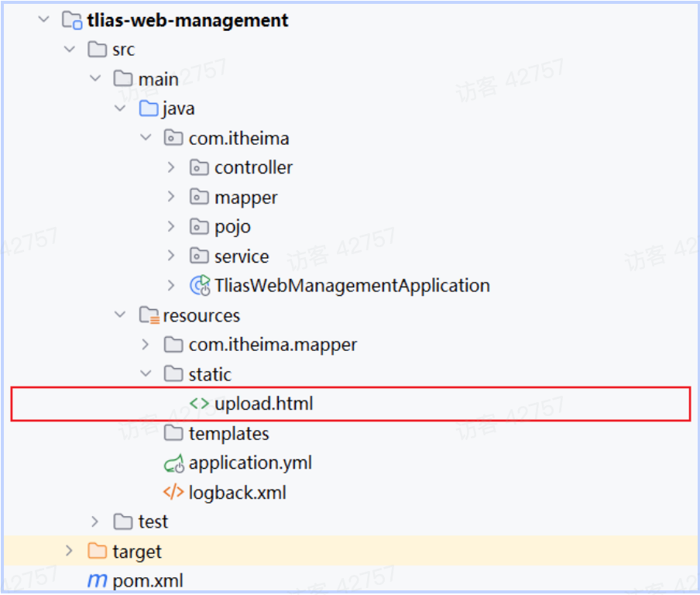Expand the test folder

point(95,521)
